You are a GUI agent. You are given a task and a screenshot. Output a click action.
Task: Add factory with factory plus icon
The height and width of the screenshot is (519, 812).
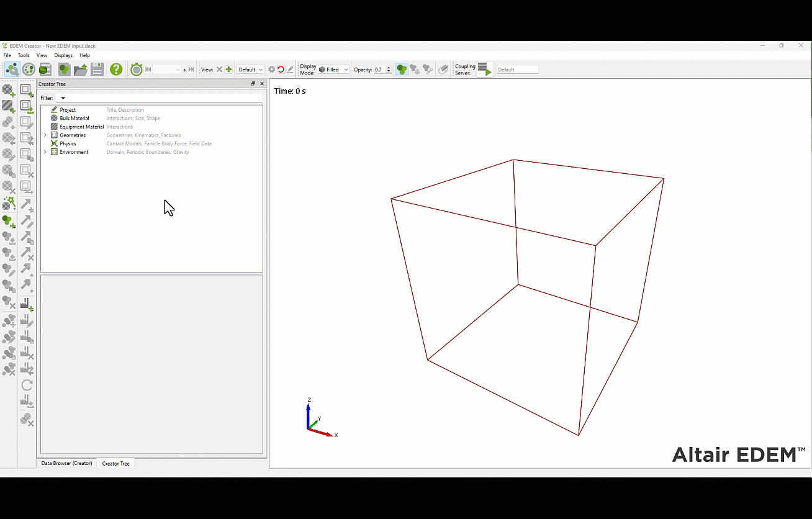pos(27,304)
